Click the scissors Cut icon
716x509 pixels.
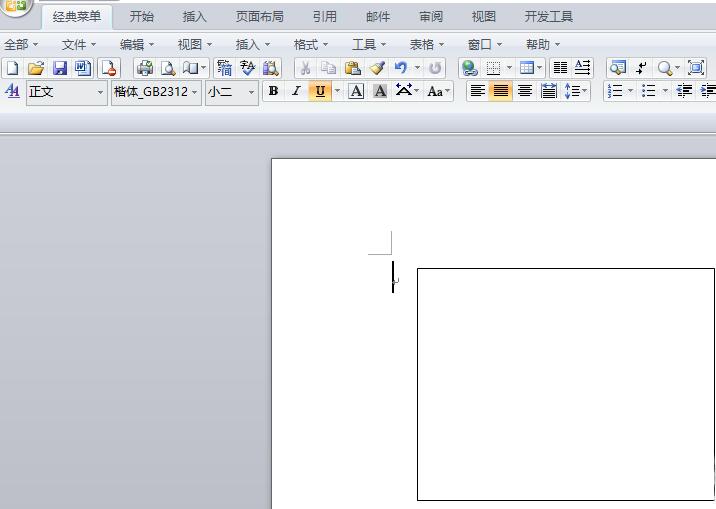[x=305, y=68]
